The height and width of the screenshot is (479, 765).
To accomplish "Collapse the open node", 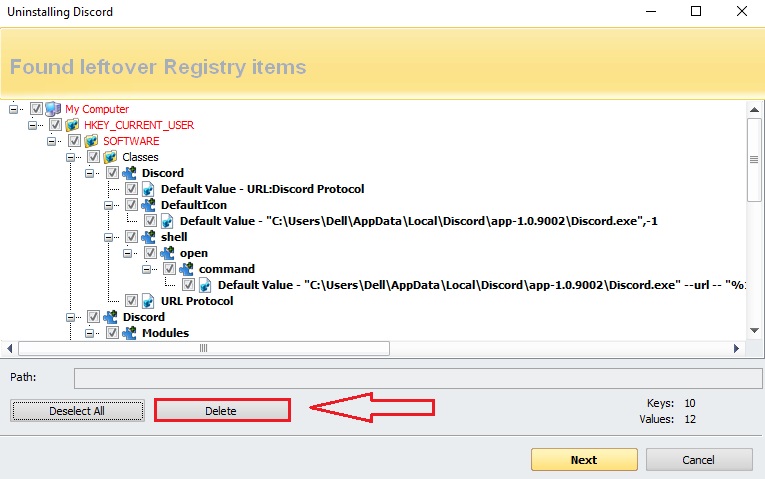I will coord(127,254).
